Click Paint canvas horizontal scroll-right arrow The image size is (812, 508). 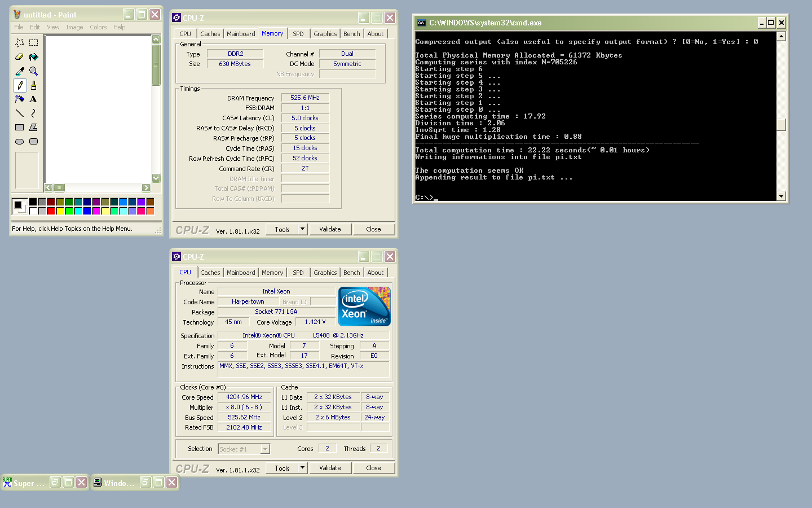tap(147, 188)
